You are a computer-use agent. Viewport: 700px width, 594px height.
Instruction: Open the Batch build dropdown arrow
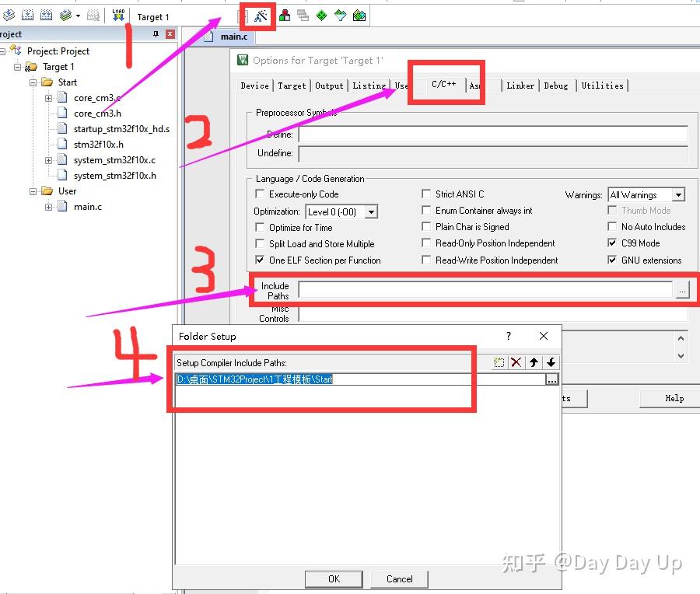click(x=78, y=16)
